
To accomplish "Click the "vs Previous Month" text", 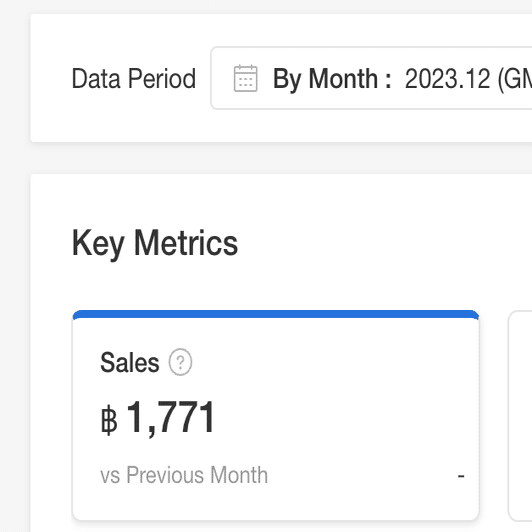I will click(184, 475).
